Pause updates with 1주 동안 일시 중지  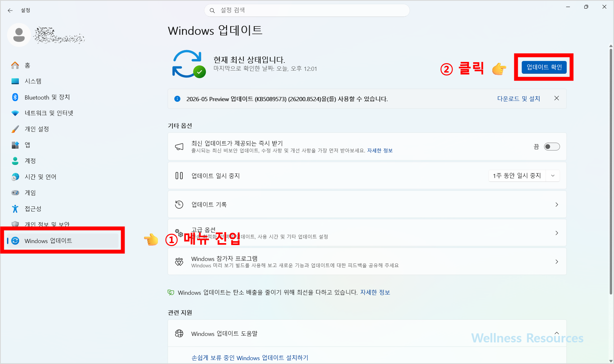click(517, 176)
